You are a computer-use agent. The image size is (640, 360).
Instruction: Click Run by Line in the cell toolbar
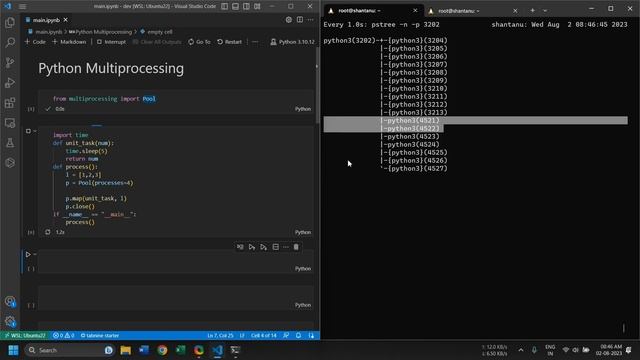(240, 247)
